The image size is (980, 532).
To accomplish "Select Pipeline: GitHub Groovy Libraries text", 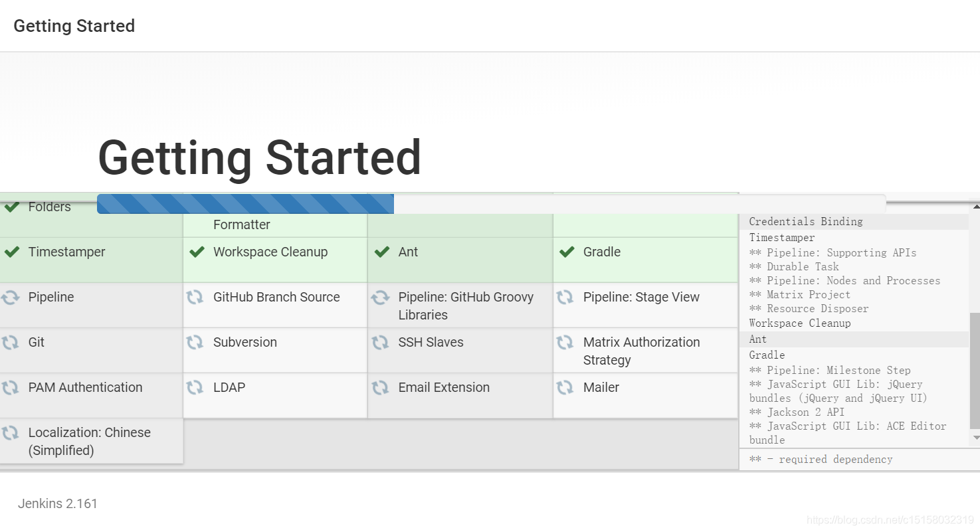I will [466, 306].
